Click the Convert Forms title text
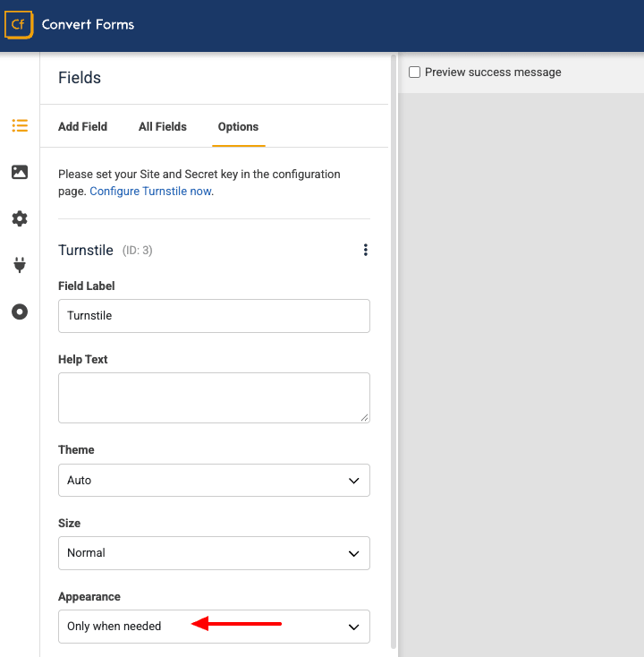This screenshot has width=644, height=657. (88, 25)
